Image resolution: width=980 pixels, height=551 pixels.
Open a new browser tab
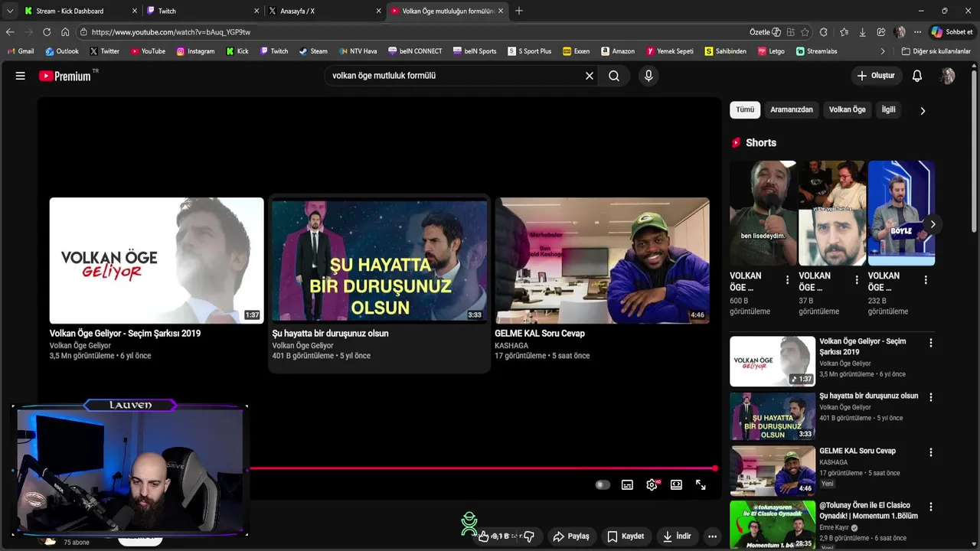pos(519,11)
